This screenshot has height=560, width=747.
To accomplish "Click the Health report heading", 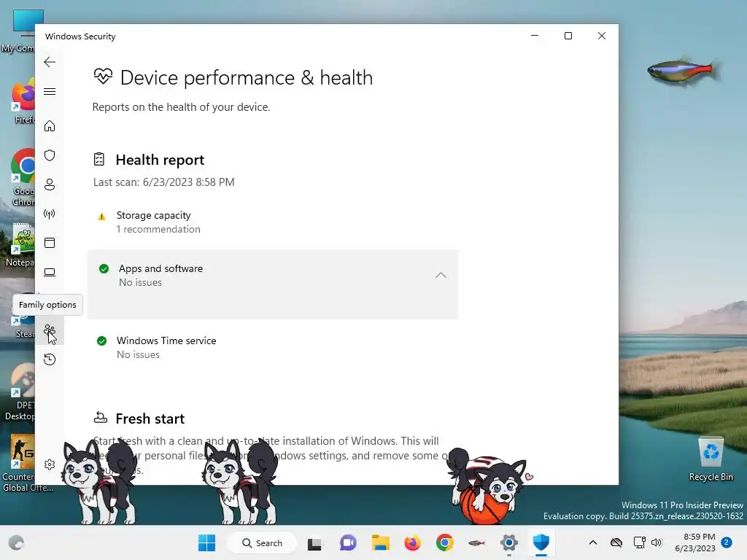I will click(x=160, y=160).
